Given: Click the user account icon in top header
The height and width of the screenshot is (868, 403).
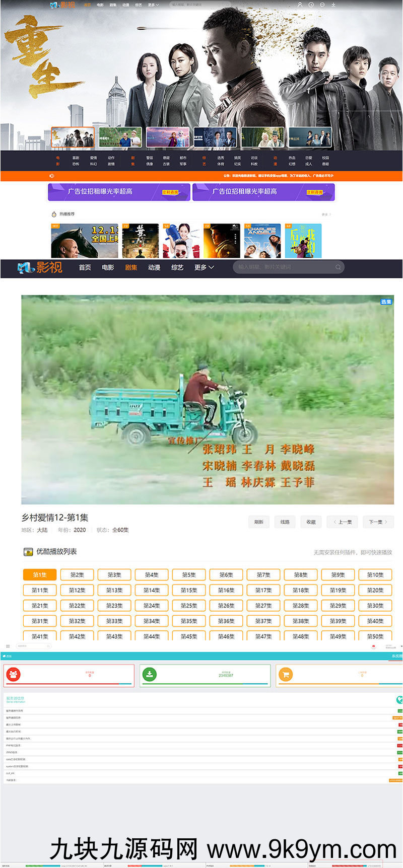Looking at the screenshot, I should coord(300,5).
